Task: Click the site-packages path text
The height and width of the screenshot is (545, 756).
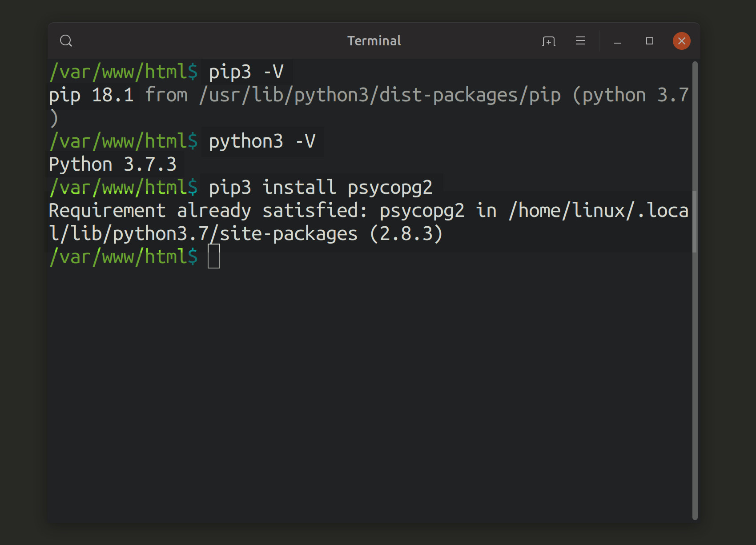Action: (x=289, y=234)
